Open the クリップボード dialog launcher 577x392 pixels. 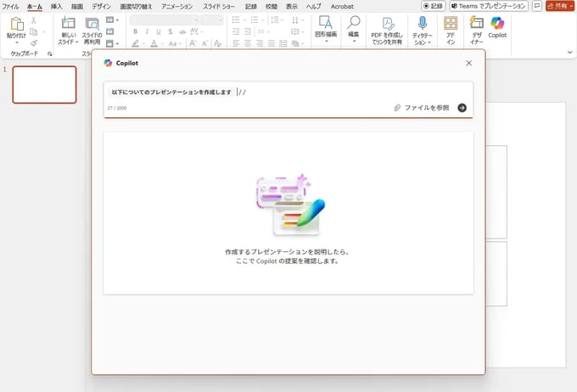[x=50, y=53]
